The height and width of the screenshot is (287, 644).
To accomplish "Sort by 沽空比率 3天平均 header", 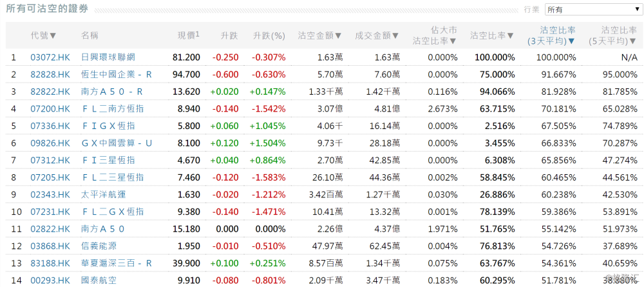I will pos(551,35).
